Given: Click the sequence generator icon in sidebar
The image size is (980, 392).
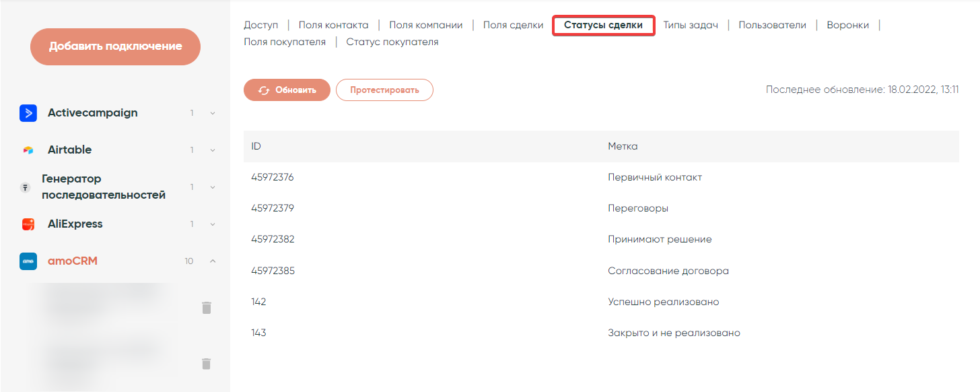Looking at the screenshot, I should (x=26, y=187).
